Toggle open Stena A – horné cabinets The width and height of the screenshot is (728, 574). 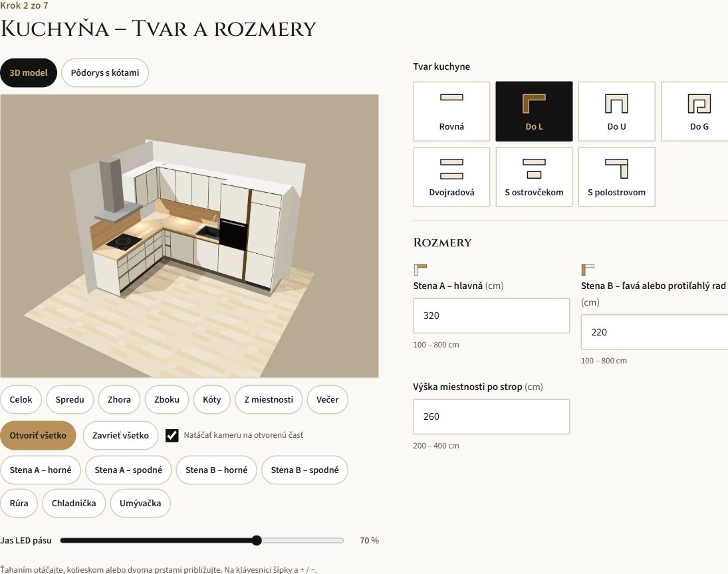coord(41,470)
